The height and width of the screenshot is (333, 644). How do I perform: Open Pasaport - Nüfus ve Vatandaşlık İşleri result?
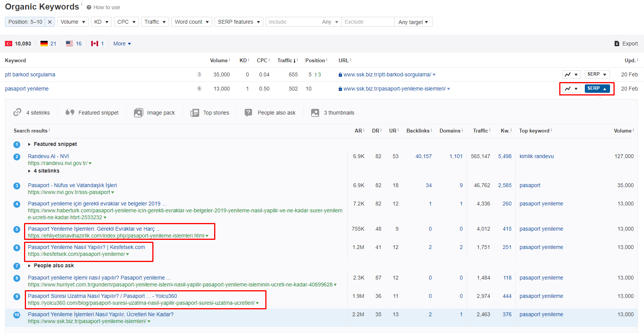tap(73, 185)
